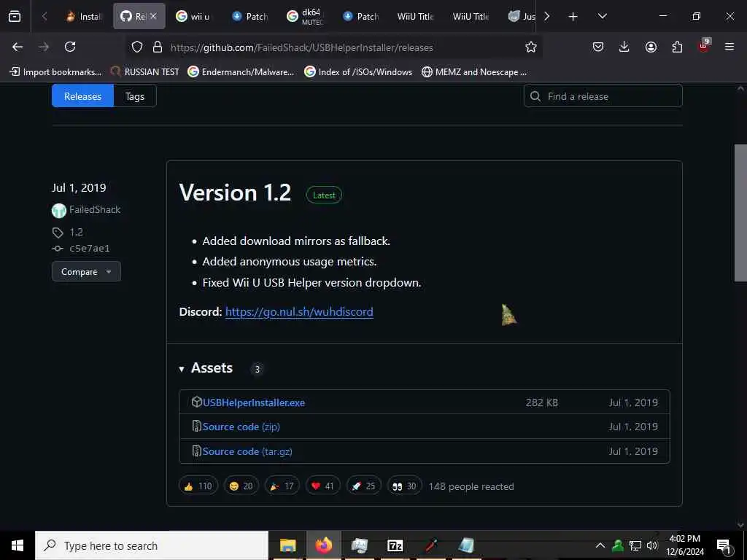The height and width of the screenshot is (560, 747).
Task: Open the wuhdiscord Discord link
Action: coord(299,312)
